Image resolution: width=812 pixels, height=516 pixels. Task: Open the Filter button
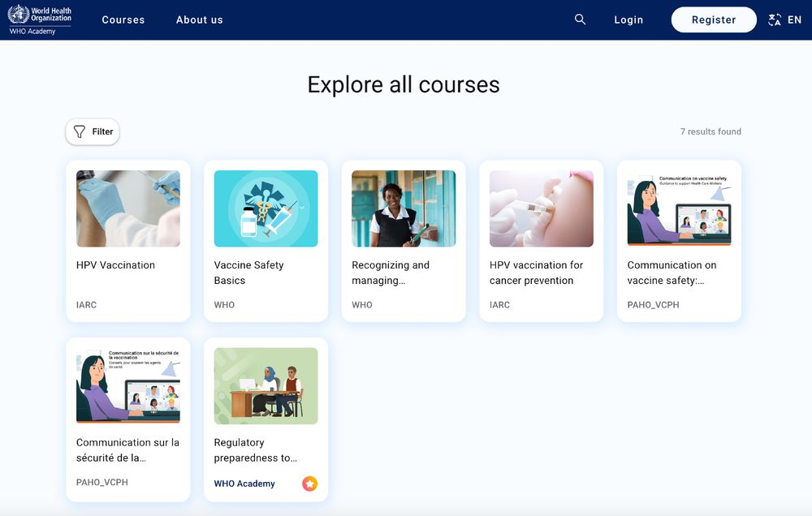pos(93,131)
